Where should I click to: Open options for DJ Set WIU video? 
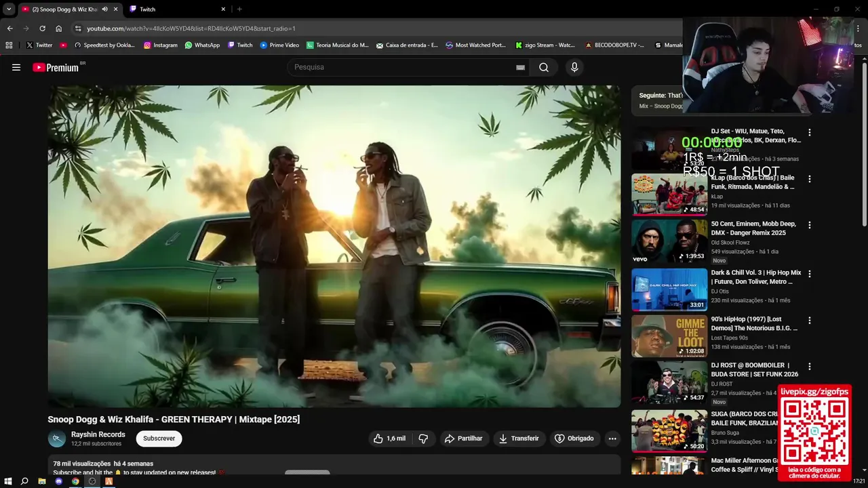tap(809, 133)
